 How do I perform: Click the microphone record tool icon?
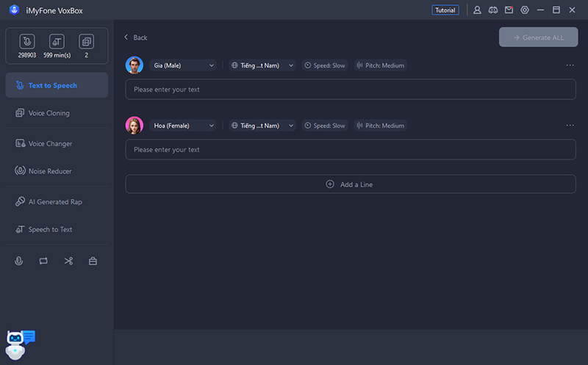coord(19,261)
